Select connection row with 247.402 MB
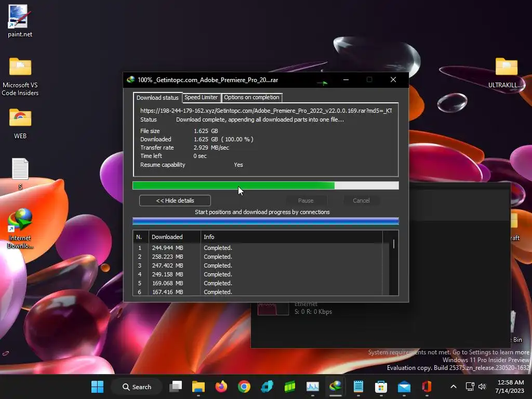 coord(258,265)
